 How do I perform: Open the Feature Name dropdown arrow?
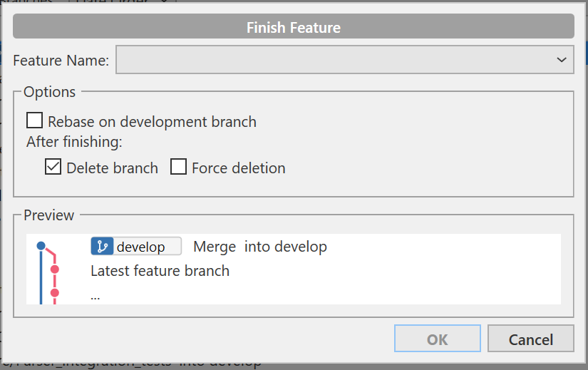coord(562,60)
